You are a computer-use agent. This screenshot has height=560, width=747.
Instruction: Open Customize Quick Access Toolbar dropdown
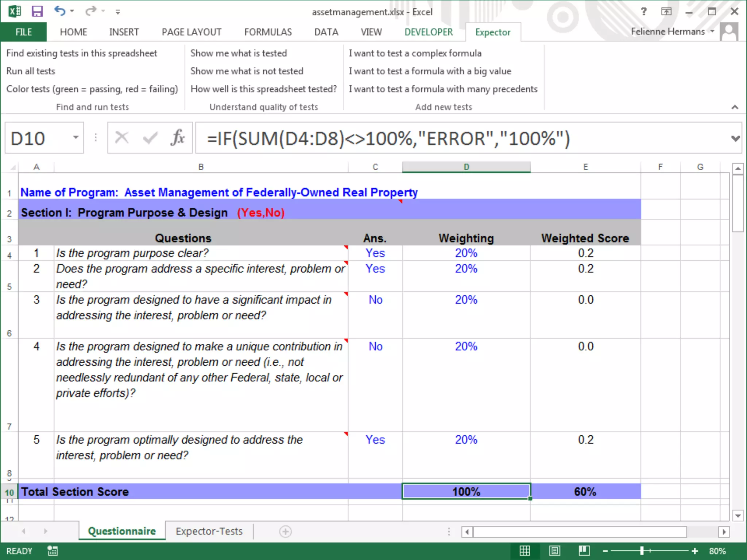tap(117, 12)
